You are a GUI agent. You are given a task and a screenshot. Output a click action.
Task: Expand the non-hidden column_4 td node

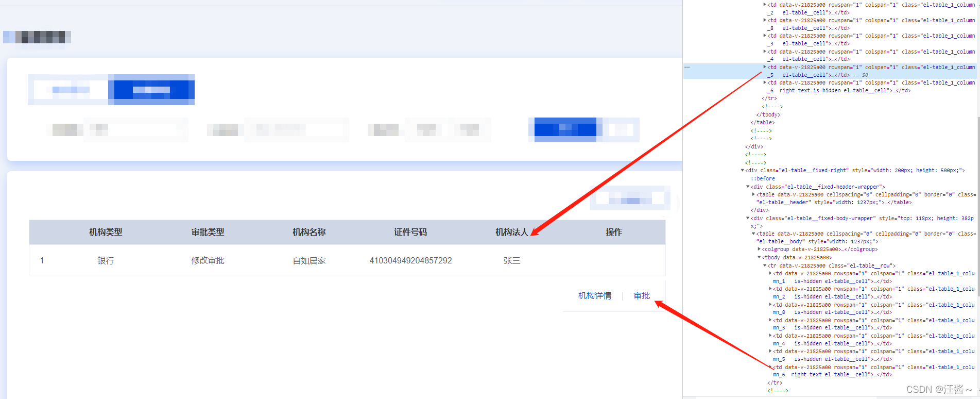(x=765, y=52)
